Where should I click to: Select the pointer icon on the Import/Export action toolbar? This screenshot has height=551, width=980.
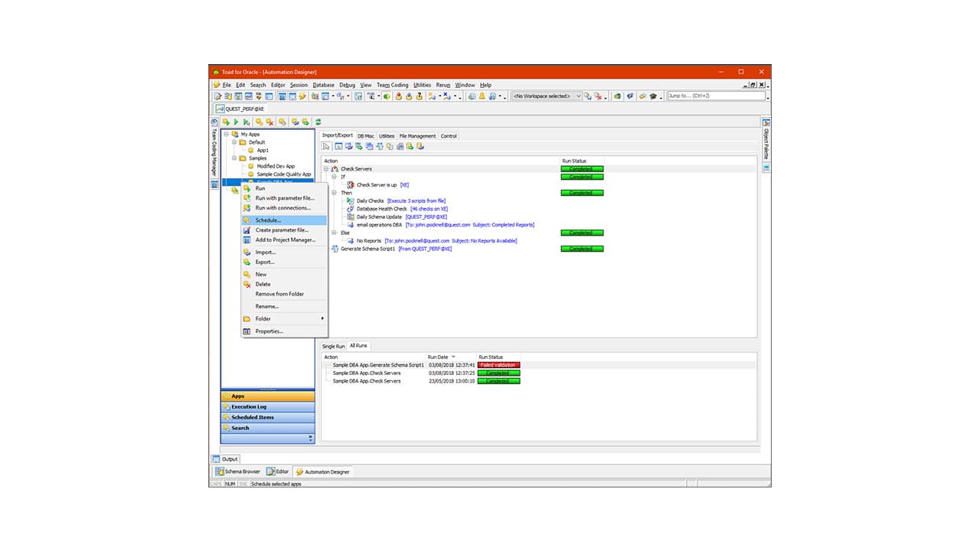point(326,145)
